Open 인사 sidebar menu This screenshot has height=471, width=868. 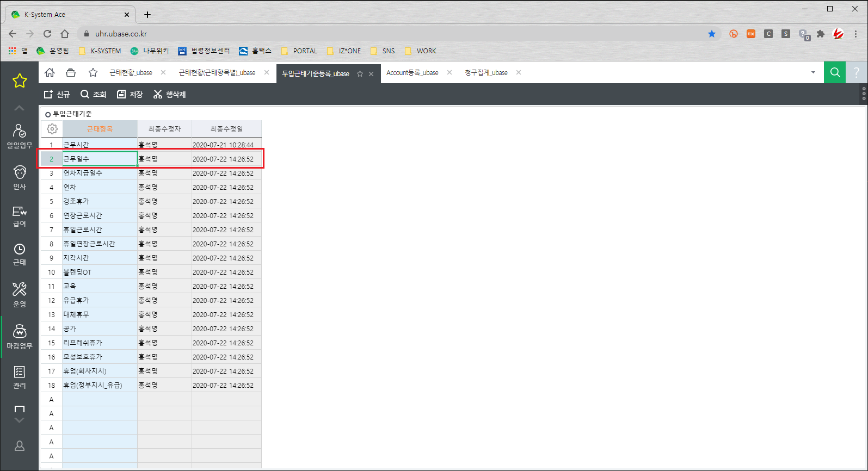tap(20, 178)
